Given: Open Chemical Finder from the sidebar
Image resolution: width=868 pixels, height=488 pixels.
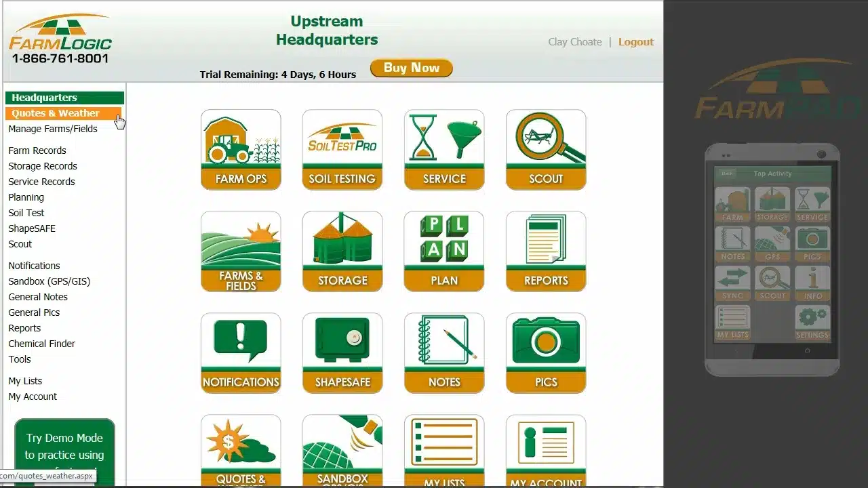Looking at the screenshot, I should (x=41, y=344).
